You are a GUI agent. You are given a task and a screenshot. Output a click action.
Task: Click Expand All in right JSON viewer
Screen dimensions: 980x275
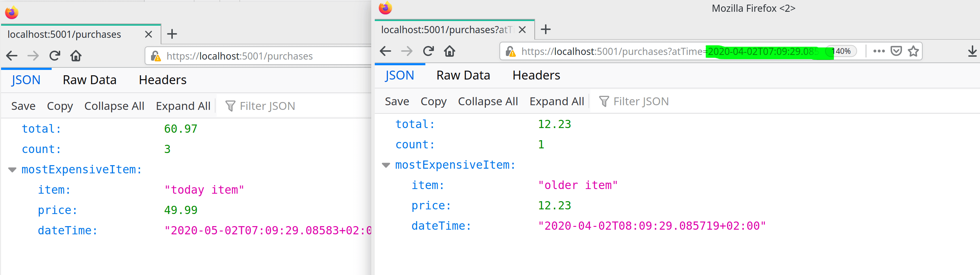pos(556,101)
